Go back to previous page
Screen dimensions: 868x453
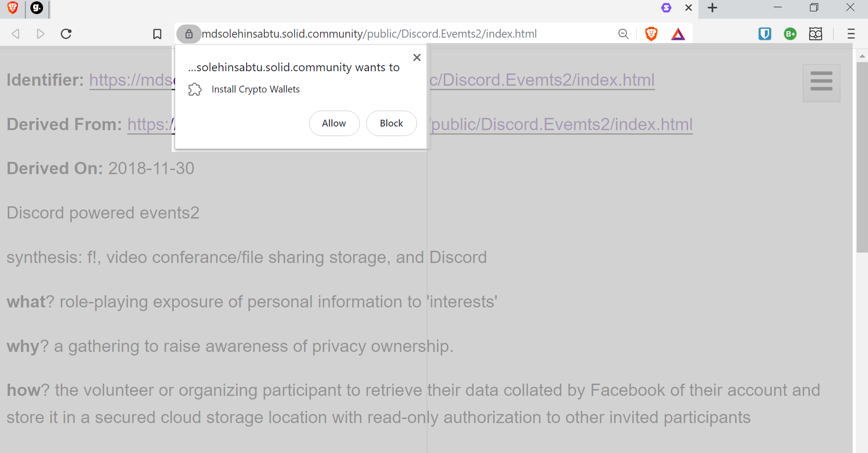tap(15, 34)
